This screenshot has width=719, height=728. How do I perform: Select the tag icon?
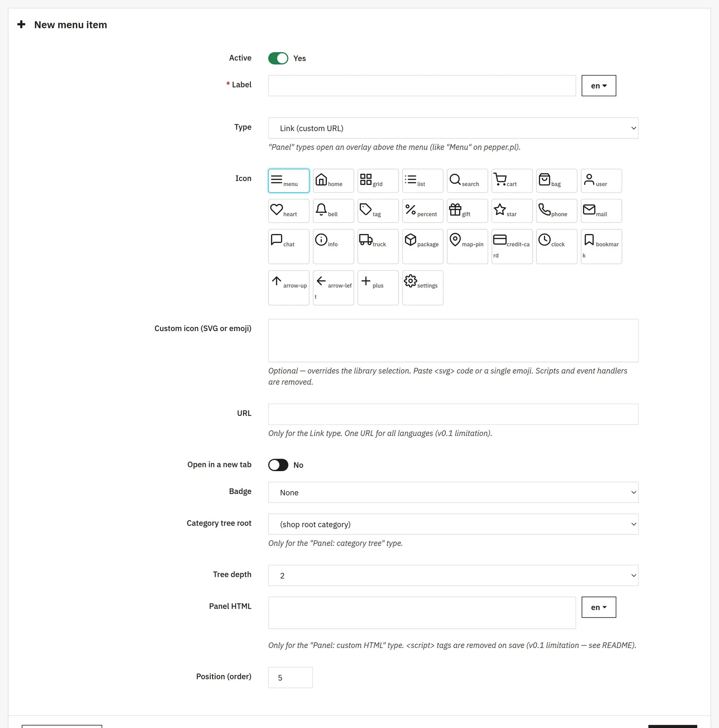(x=378, y=211)
